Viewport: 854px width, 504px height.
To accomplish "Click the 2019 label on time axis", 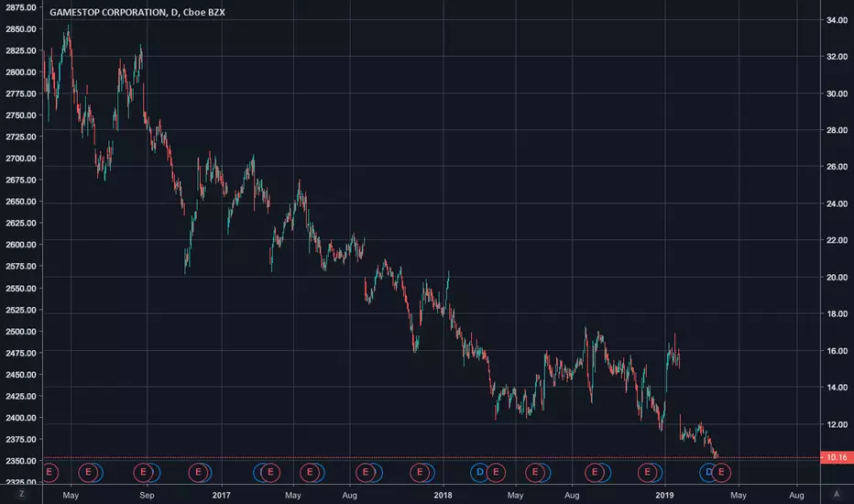I will point(664,495).
